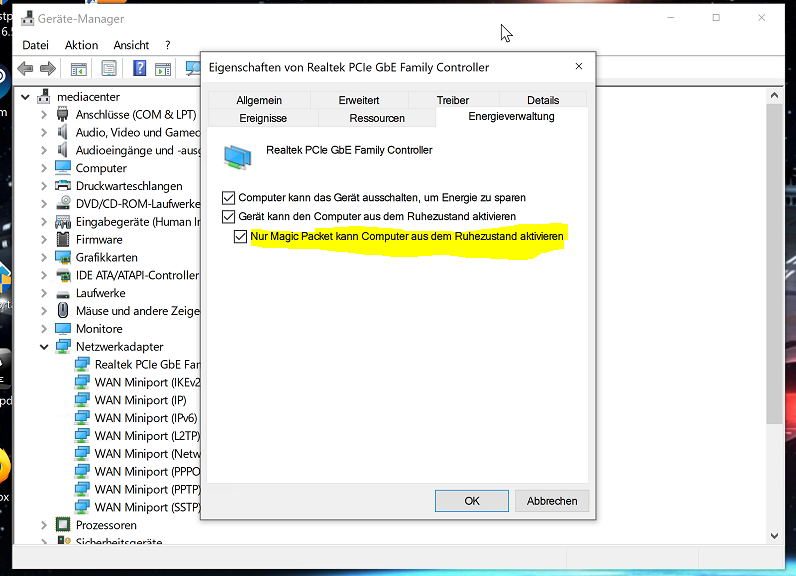Click the show/hide console tree toolbar icon
This screenshot has width=796, height=576.
[79, 69]
